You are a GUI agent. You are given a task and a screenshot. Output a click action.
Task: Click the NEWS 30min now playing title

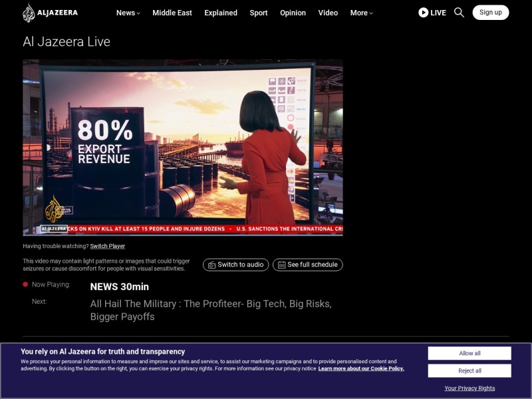pos(120,287)
